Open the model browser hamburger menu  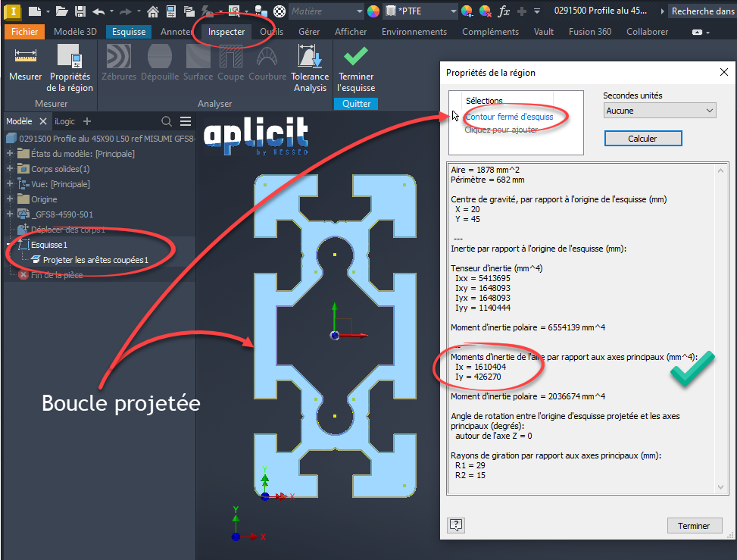coord(186,121)
